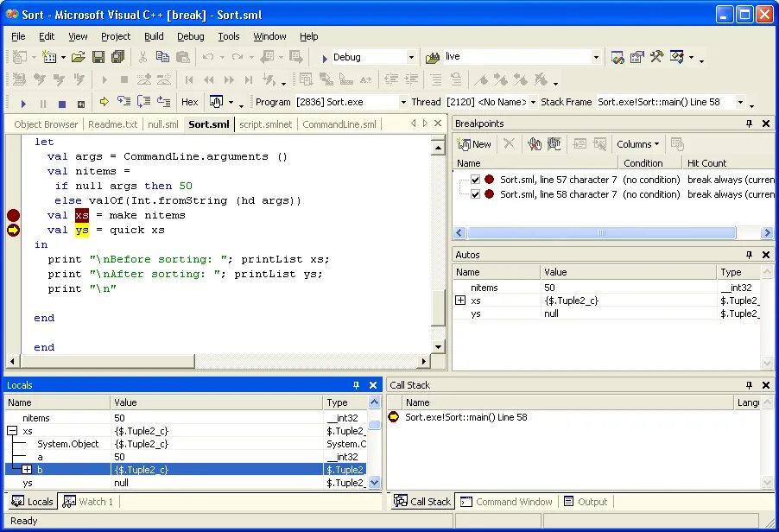Collapse the xs node in Locals

click(12, 431)
